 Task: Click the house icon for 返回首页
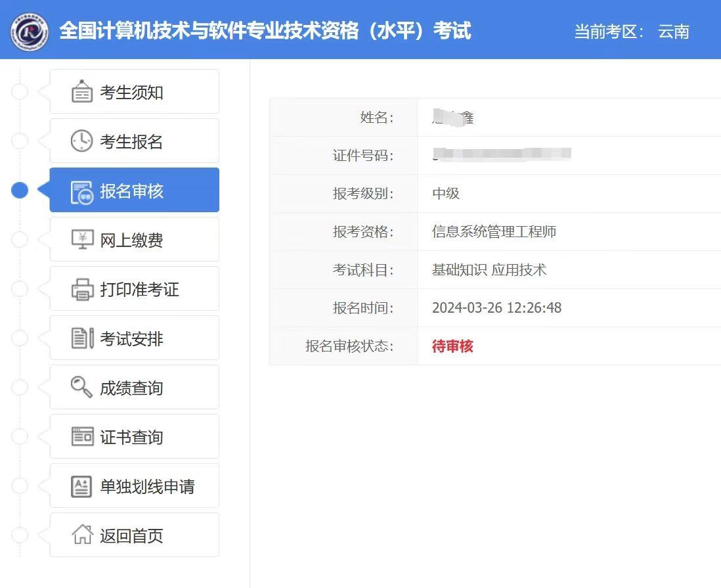point(82,535)
